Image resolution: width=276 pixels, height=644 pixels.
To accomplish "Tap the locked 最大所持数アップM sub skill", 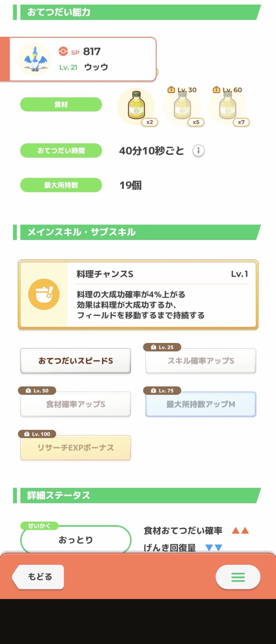I will (201, 404).
